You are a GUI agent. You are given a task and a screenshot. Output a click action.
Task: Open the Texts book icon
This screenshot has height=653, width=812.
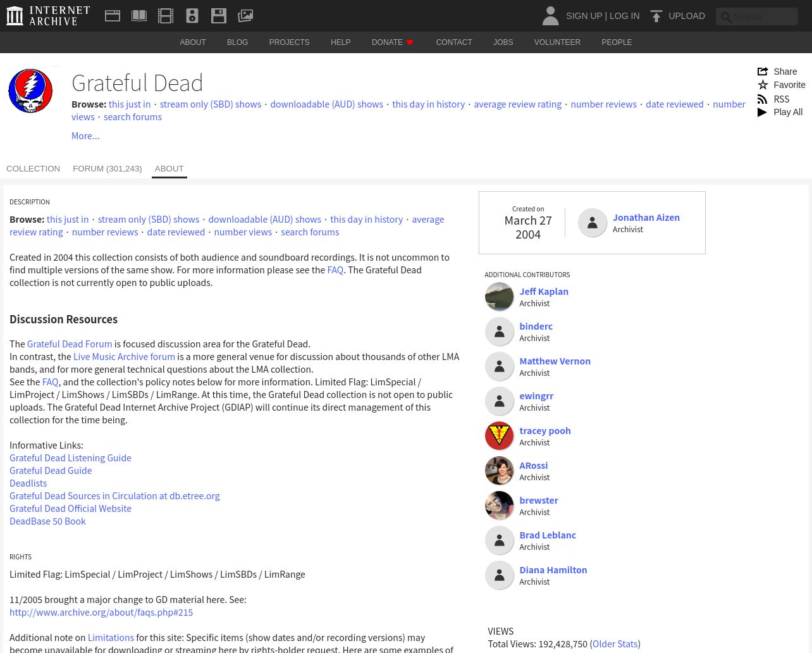point(139,16)
